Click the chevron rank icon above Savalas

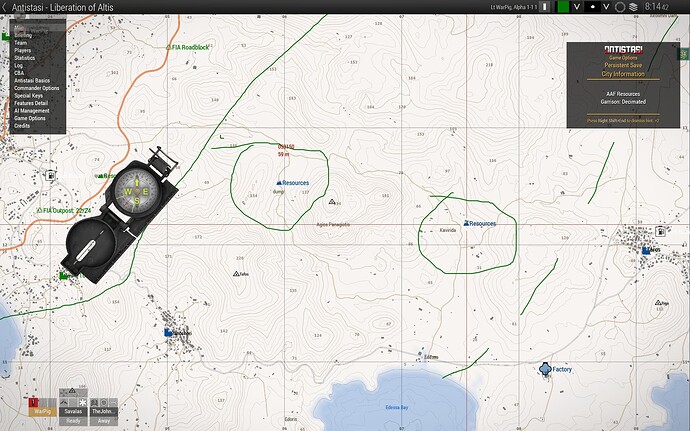pyautogui.click(x=64, y=402)
